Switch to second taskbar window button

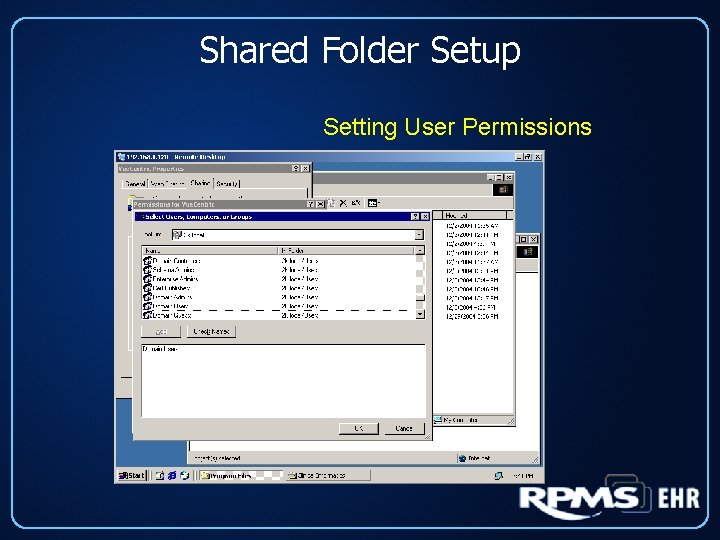point(327,476)
